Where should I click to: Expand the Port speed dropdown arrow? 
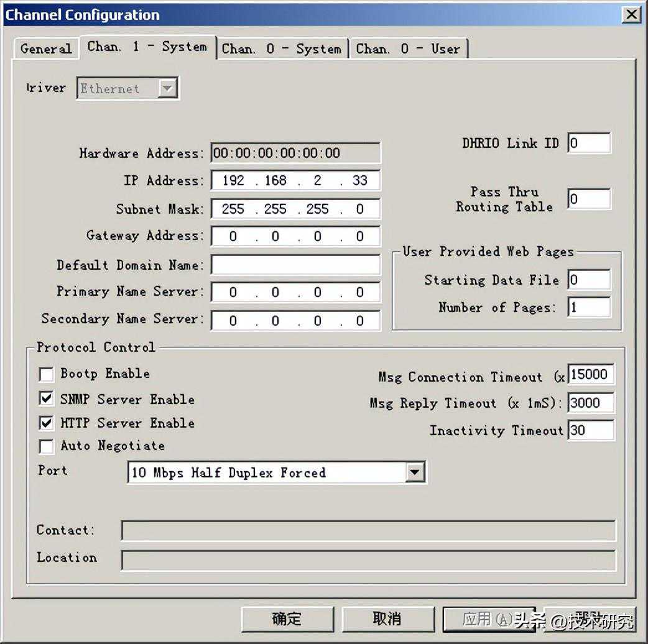(x=415, y=473)
